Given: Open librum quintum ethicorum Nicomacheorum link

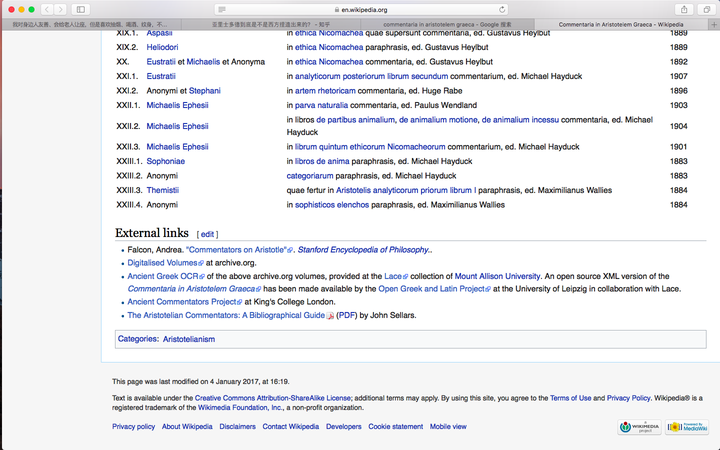Looking at the screenshot, I should tap(370, 147).
